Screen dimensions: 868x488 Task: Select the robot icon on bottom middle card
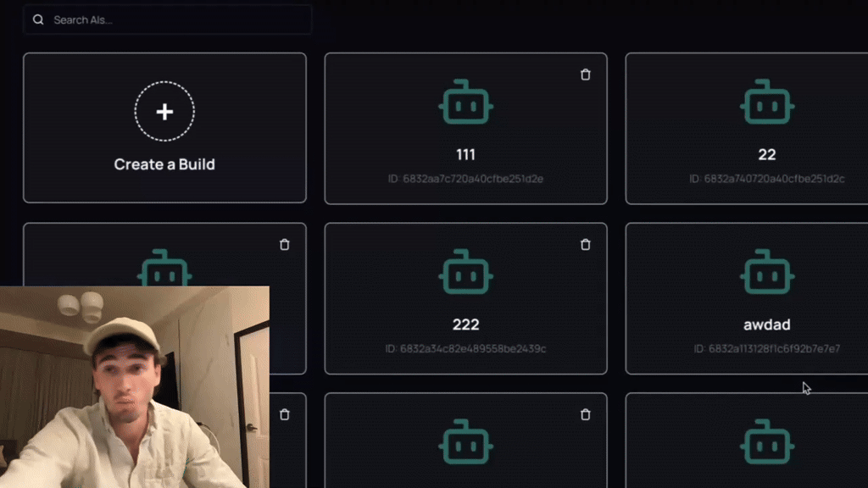coord(465,441)
